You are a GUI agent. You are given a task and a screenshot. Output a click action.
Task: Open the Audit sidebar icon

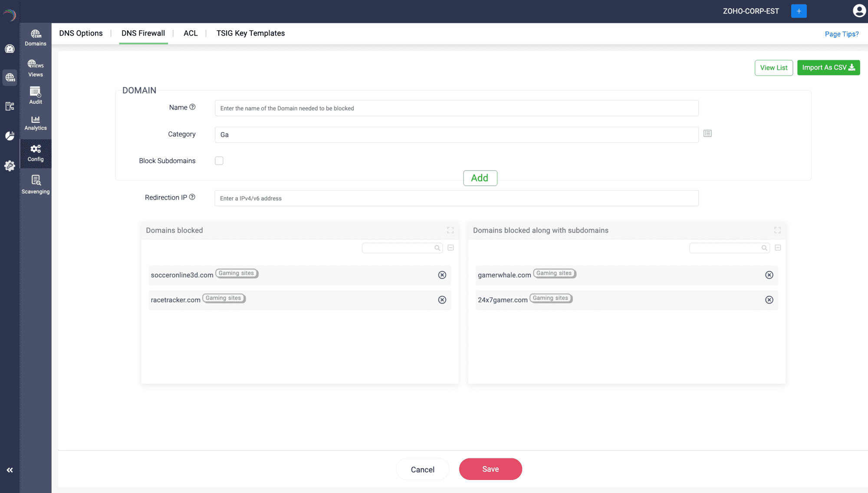tap(36, 95)
